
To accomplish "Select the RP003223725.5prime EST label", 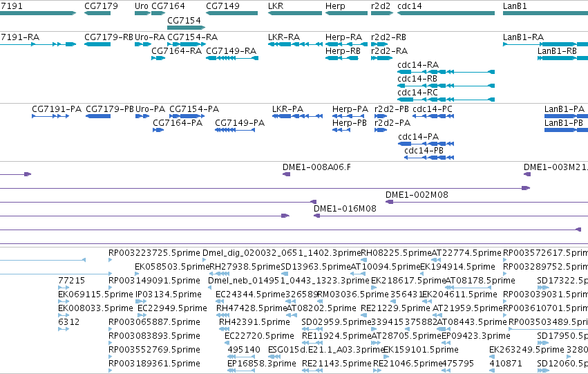I will point(154,253).
